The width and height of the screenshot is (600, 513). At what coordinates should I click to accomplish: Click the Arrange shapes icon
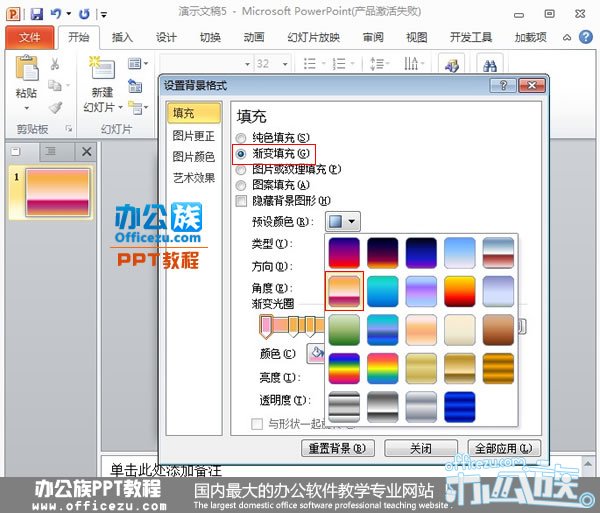point(452,66)
